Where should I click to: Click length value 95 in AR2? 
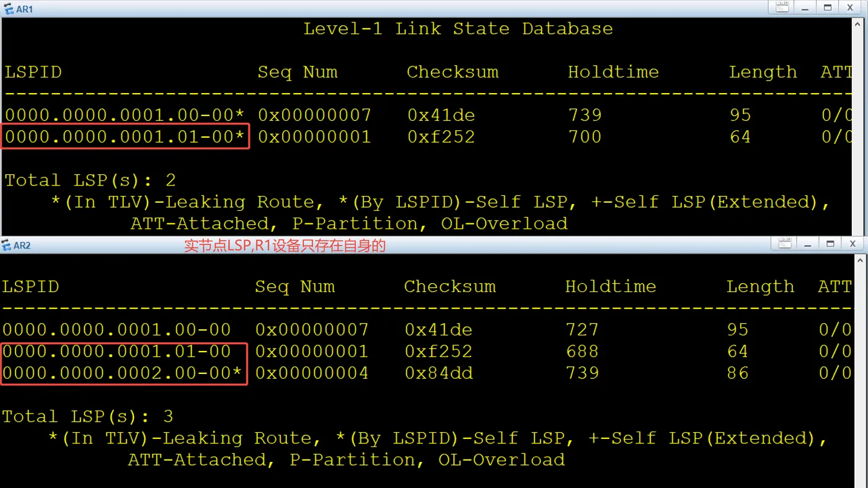(x=738, y=330)
